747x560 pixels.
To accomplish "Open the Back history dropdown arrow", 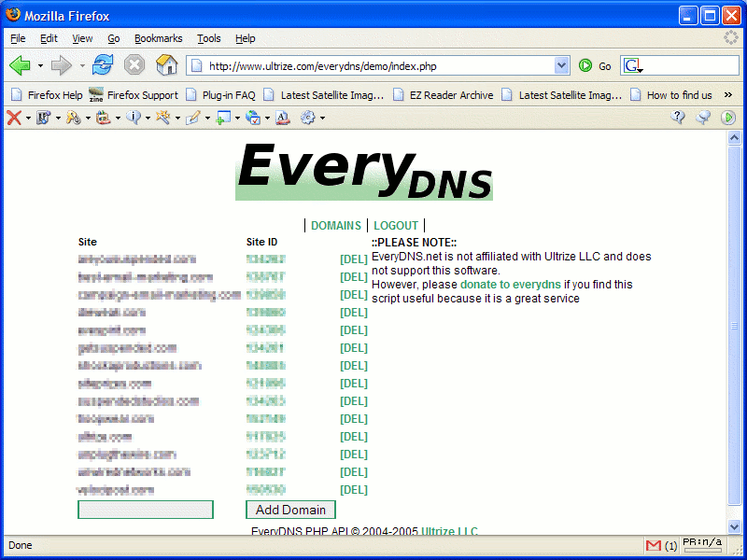I will (40, 65).
